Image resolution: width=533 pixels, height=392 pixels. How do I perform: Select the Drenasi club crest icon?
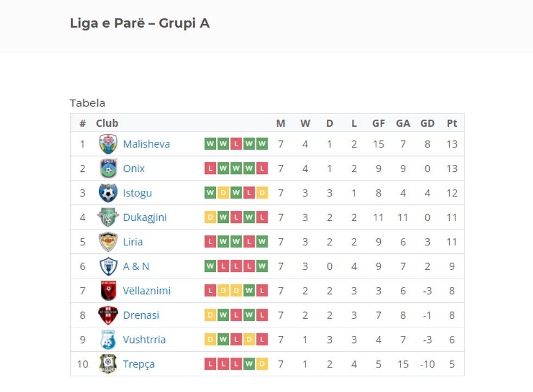pos(108,315)
